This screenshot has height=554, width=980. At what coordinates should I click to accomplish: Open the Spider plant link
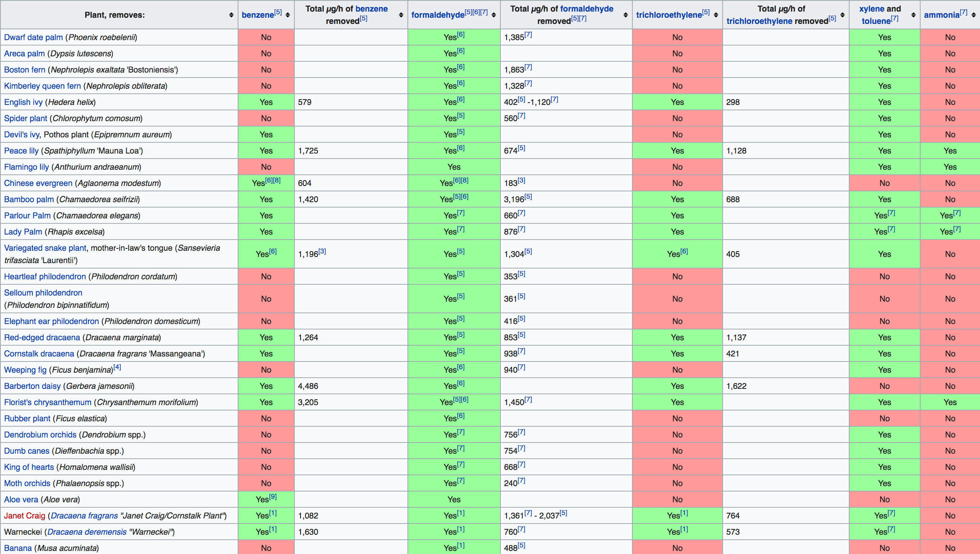pyautogui.click(x=25, y=118)
